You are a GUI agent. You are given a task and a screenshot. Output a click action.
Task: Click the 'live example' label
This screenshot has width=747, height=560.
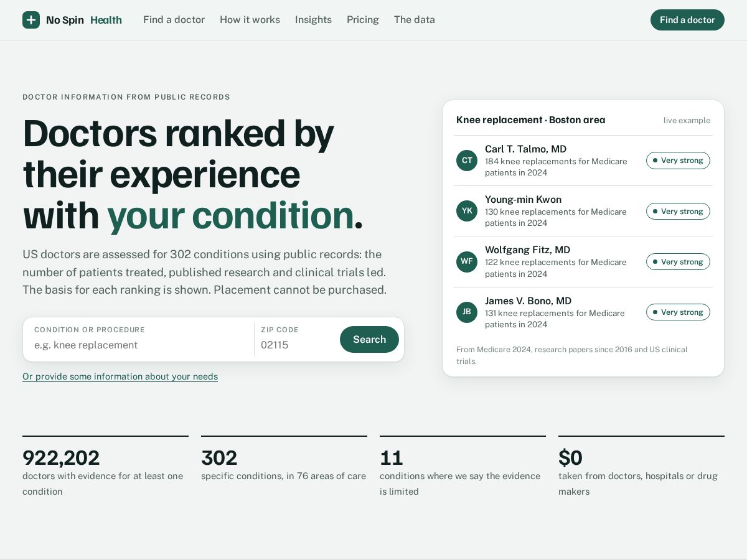tap(687, 120)
